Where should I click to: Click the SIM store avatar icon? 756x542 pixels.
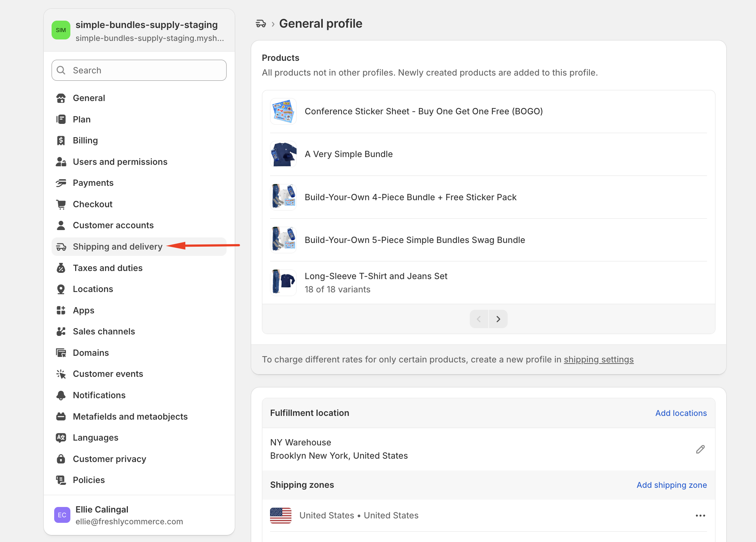[61, 30]
